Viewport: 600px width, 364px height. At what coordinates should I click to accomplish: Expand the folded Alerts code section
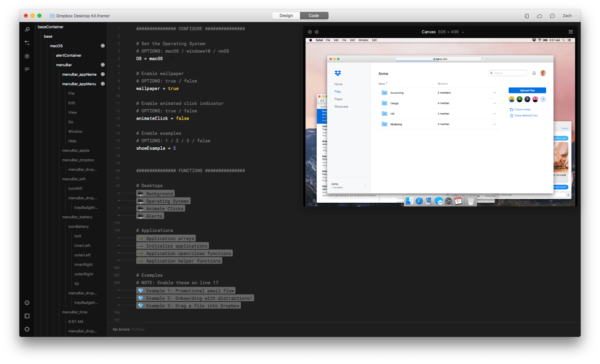pyautogui.click(x=150, y=216)
